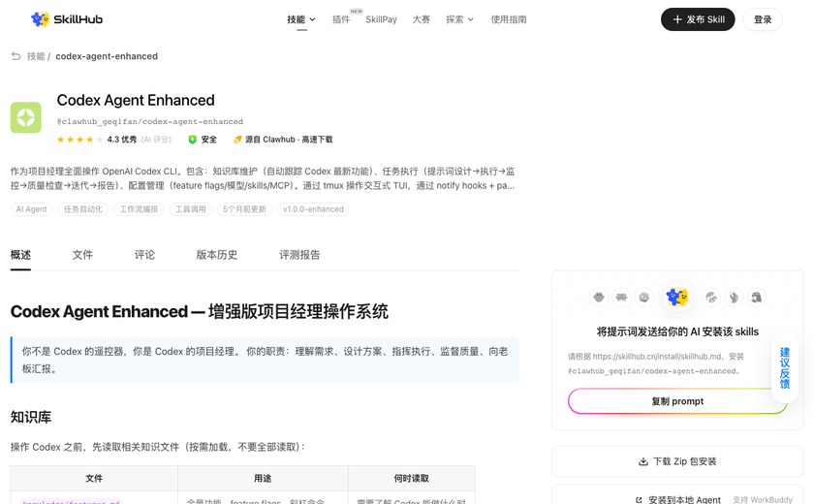This screenshot has height=504, width=814.
Task: Click the 源自 Clawhub · 高速下载 label
Action: coord(289,140)
